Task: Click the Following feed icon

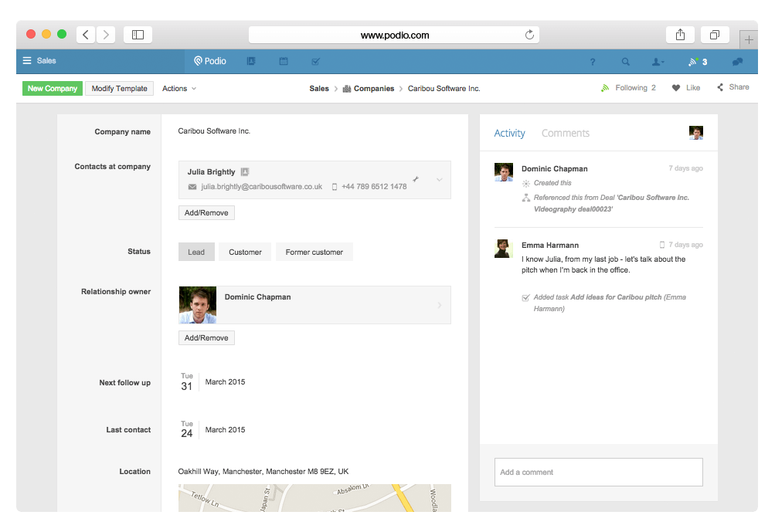Action: click(x=605, y=88)
